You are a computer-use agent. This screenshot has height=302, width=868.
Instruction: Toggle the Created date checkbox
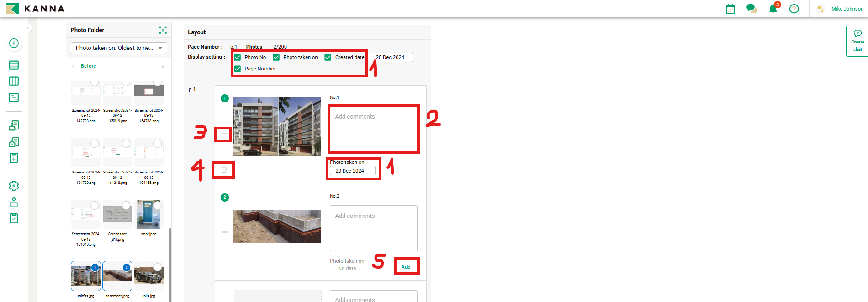tap(328, 58)
